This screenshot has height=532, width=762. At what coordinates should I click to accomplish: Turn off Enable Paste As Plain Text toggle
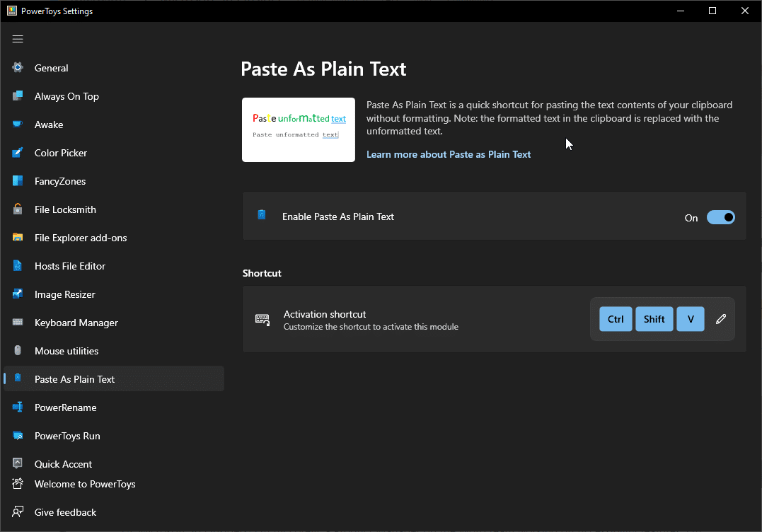tap(721, 217)
